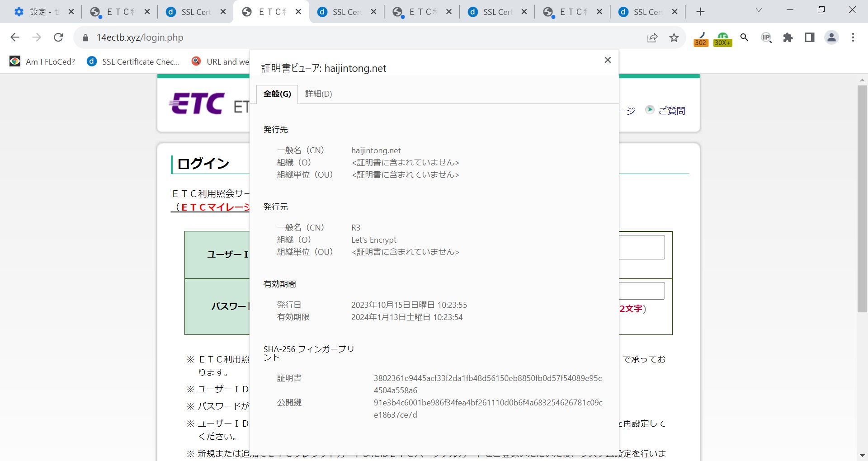This screenshot has width=868, height=461.
Task: Open the Extensions puzzle menu
Action: click(788, 38)
